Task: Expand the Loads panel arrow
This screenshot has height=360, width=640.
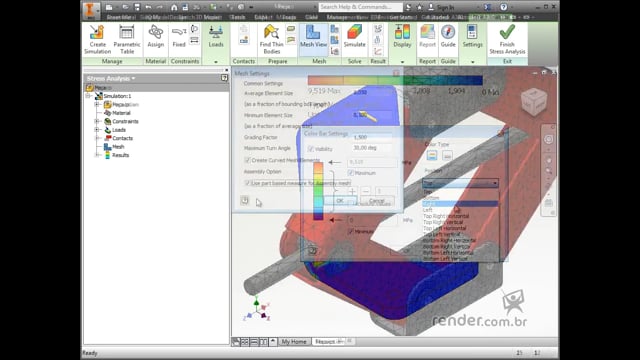Action: pyautogui.click(x=216, y=62)
